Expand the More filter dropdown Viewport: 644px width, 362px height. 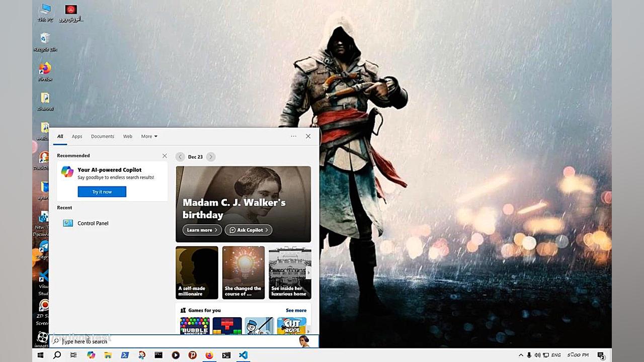click(149, 136)
